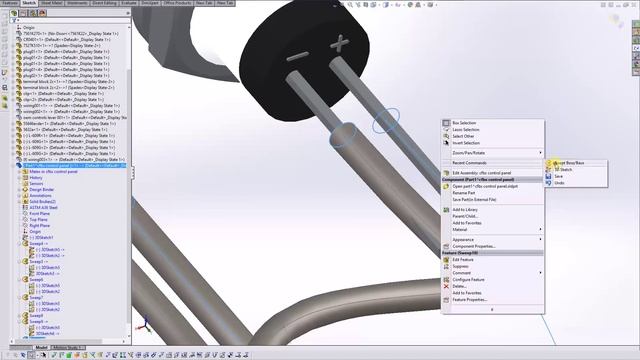Open the Comment submenu
This screenshot has width=640, height=360.
pyautogui.click(x=493, y=273)
